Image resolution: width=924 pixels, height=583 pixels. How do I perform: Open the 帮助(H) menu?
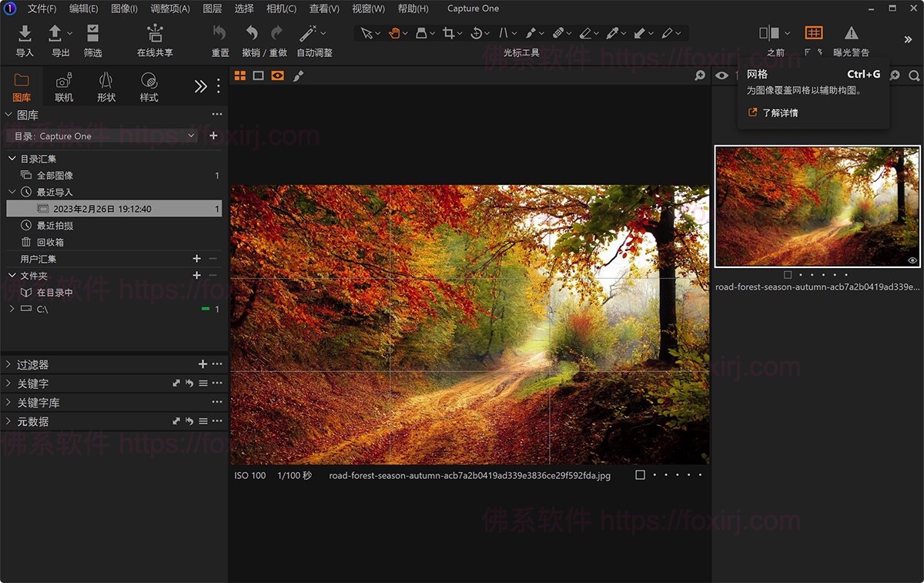point(413,8)
